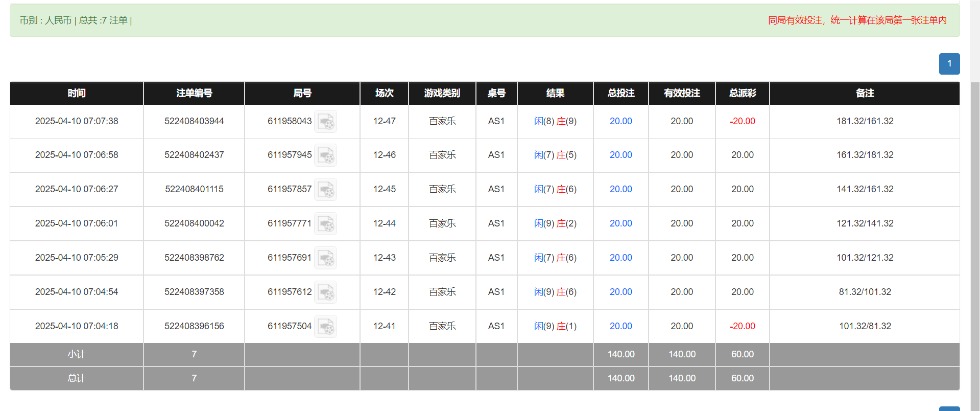Click the red notice text about 同局有效投注

pos(857,20)
